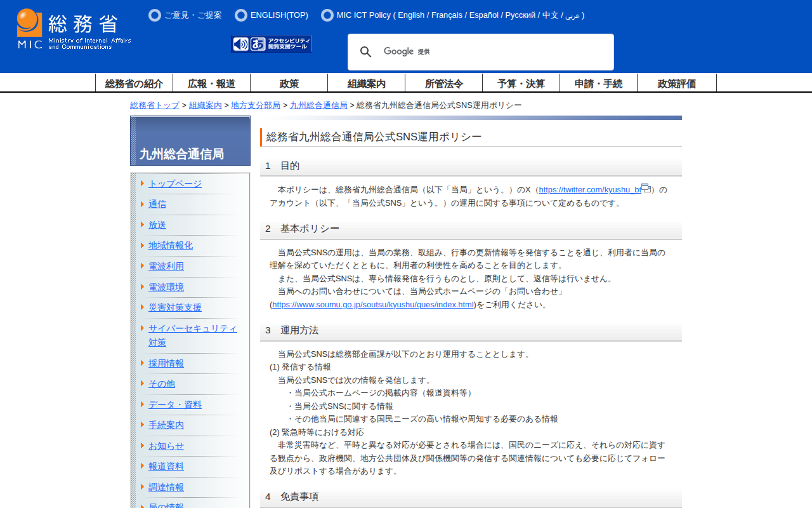812x508 pixels.
Task: Go to 電波利用 in sidebar
Action: tap(166, 266)
